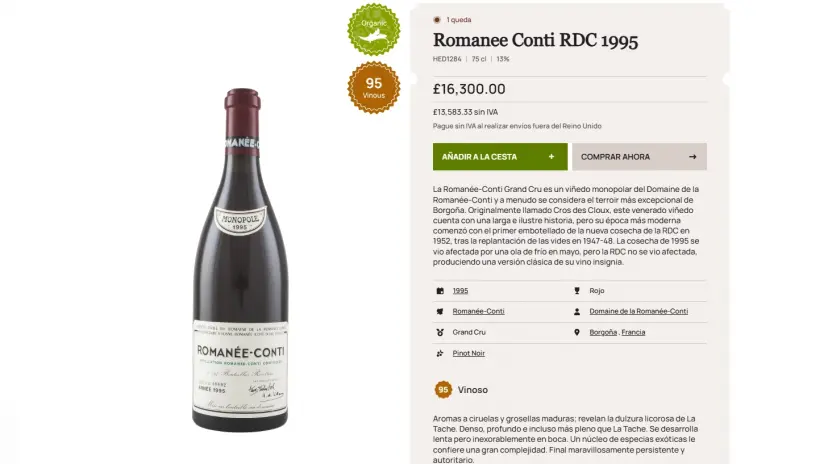Click the stock indicator dot near '1 queda'

click(437, 19)
